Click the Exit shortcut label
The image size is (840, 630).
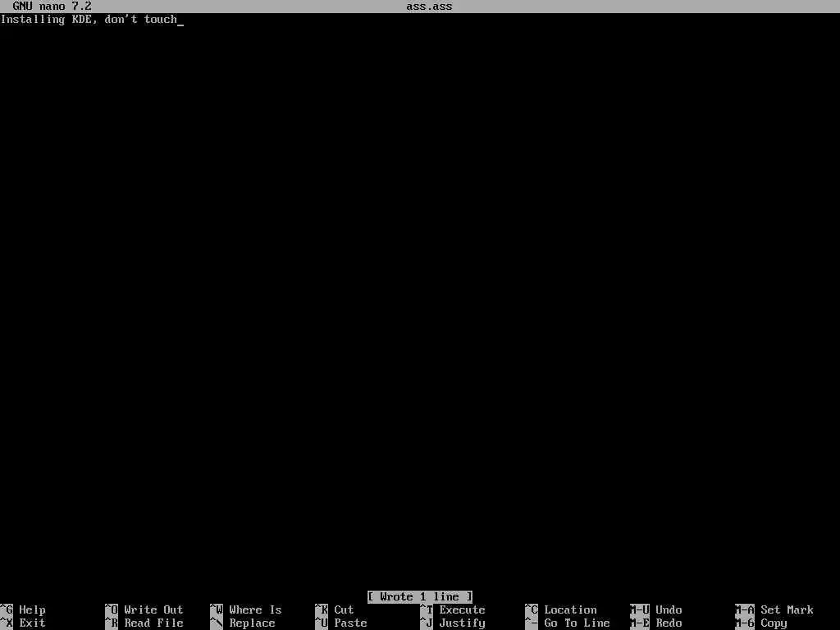(32, 623)
